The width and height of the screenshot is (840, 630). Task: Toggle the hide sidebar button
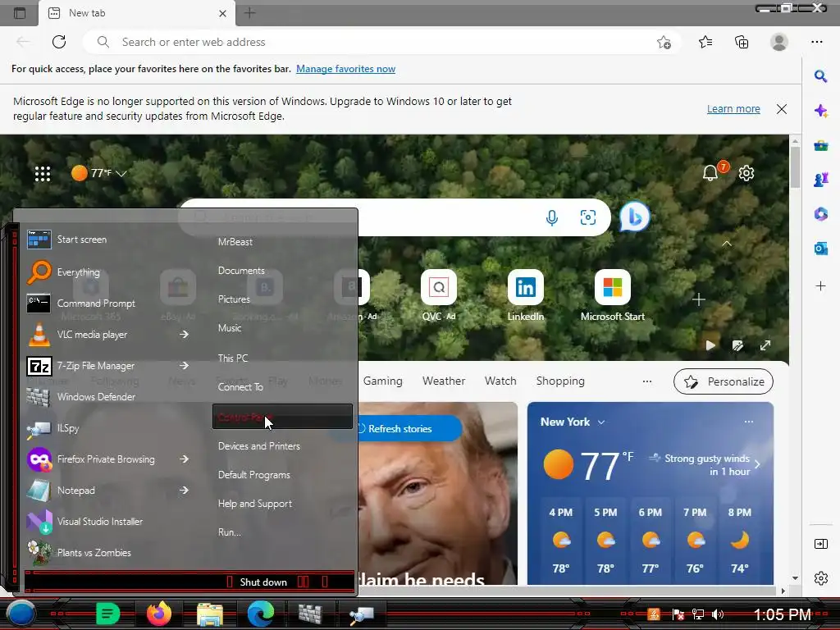[x=820, y=545]
